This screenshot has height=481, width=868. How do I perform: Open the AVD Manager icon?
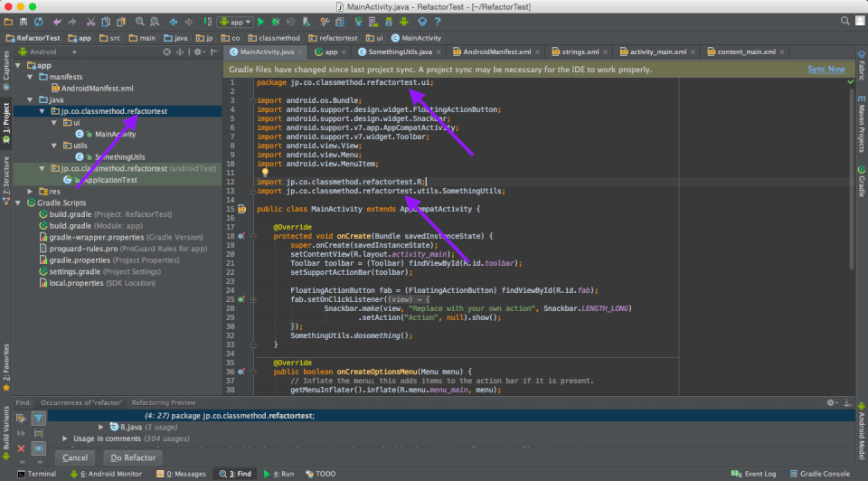373,22
